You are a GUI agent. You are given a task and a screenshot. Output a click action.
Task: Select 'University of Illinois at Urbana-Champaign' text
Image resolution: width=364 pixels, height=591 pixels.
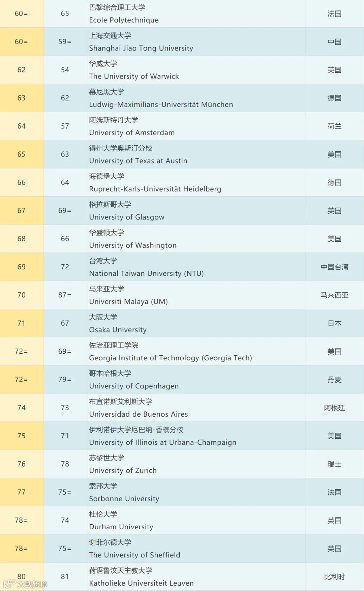click(162, 442)
